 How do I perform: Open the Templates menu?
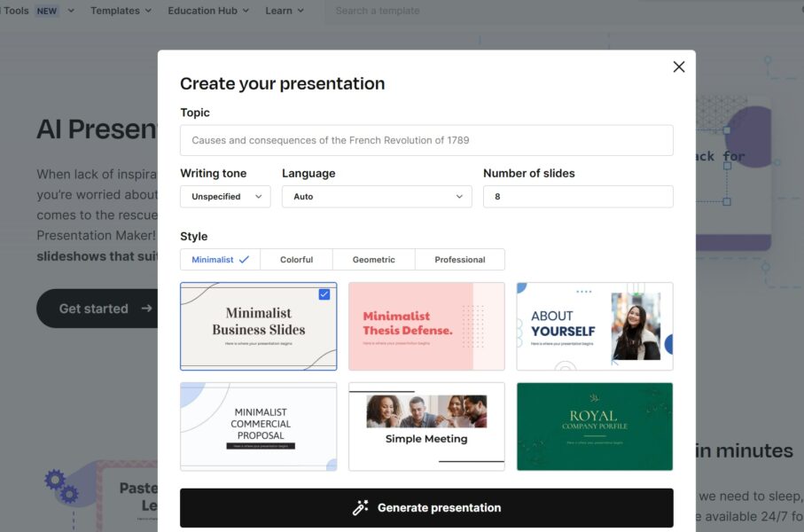[x=121, y=11]
